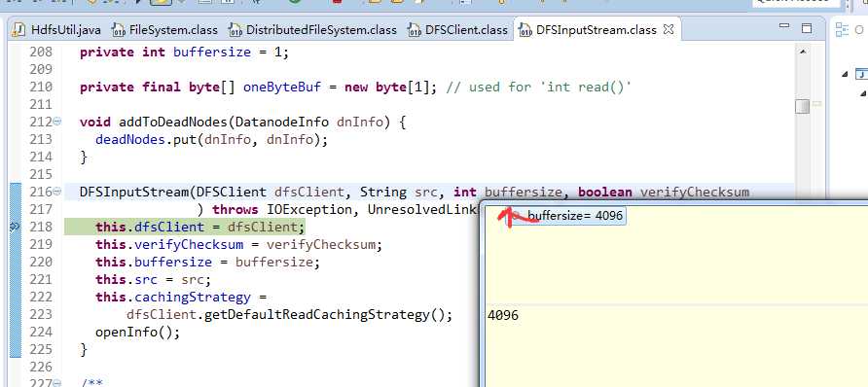Click the instruction pointer marker at line 218
This screenshot has height=387, width=868.
[15, 227]
